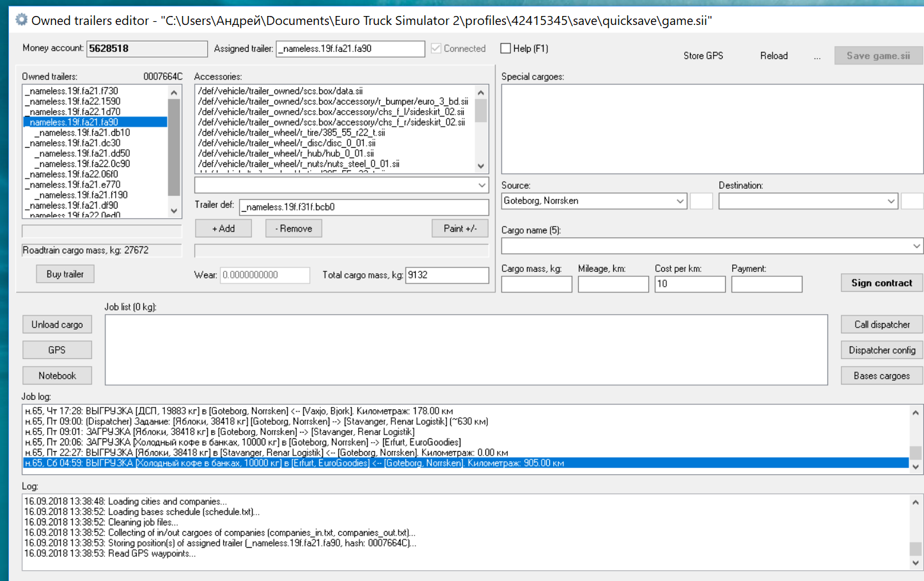Enable the Help (F1) checkbox
Image resolution: width=924 pixels, height=581 pixels.
(506, 49)
